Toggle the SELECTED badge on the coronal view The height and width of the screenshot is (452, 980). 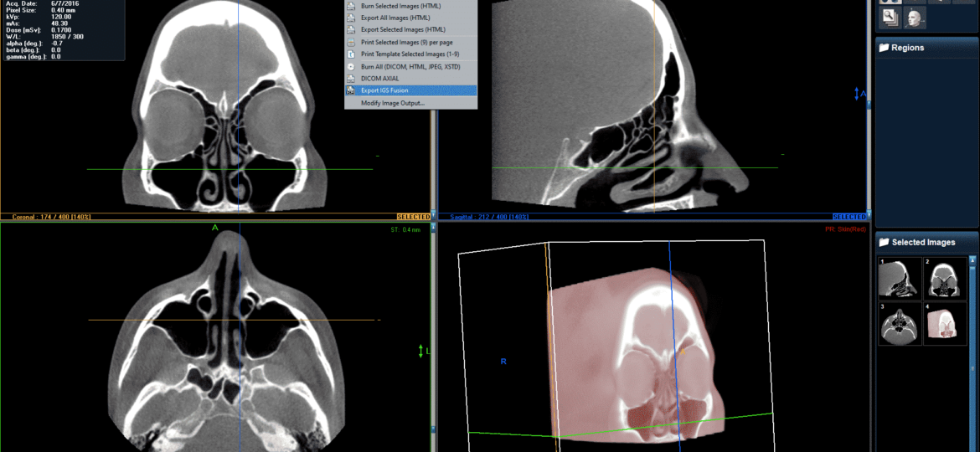click(414, 217)
